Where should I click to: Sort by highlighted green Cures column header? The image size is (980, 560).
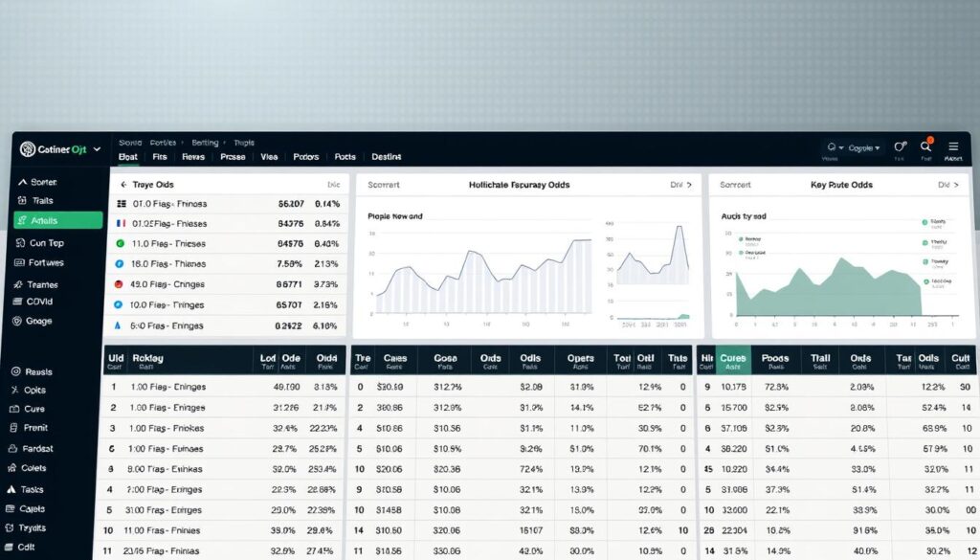733,360
